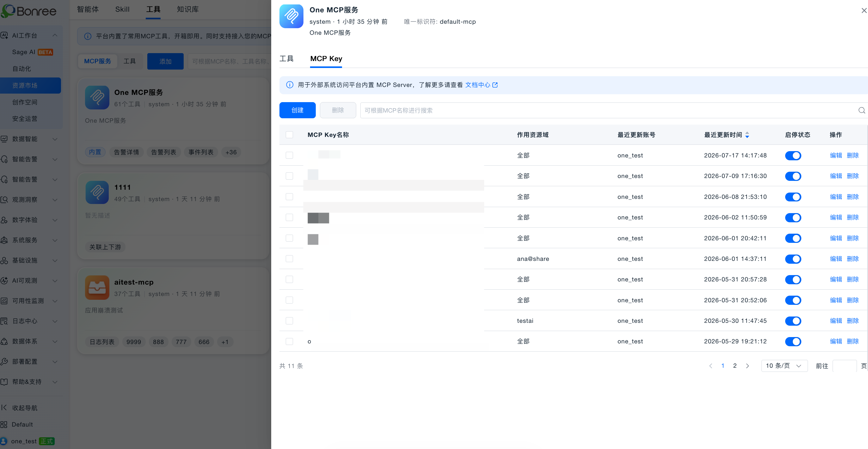Expand the 观测洞察 sidebar section
This screenshot has height=449, width=868.
(55, 200)
